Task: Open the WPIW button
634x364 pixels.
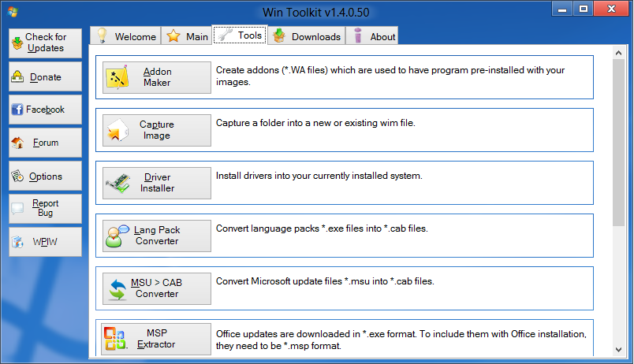Action: point(45,242)
